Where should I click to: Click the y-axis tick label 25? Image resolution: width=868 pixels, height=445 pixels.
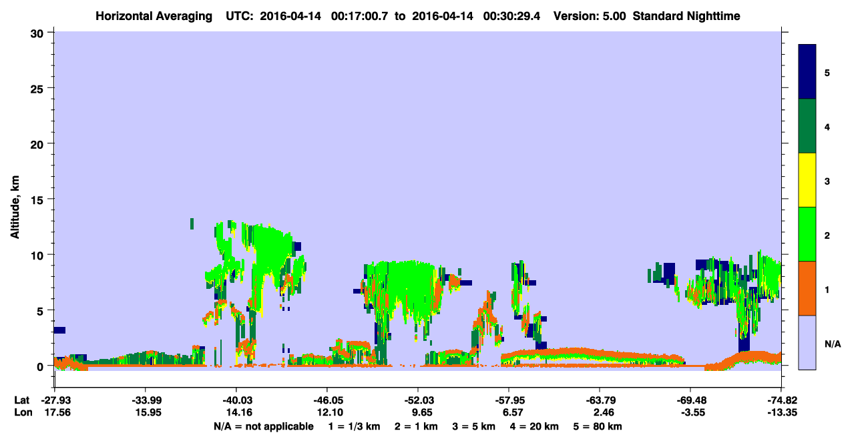pyautogui.click(x=39, y=88)
